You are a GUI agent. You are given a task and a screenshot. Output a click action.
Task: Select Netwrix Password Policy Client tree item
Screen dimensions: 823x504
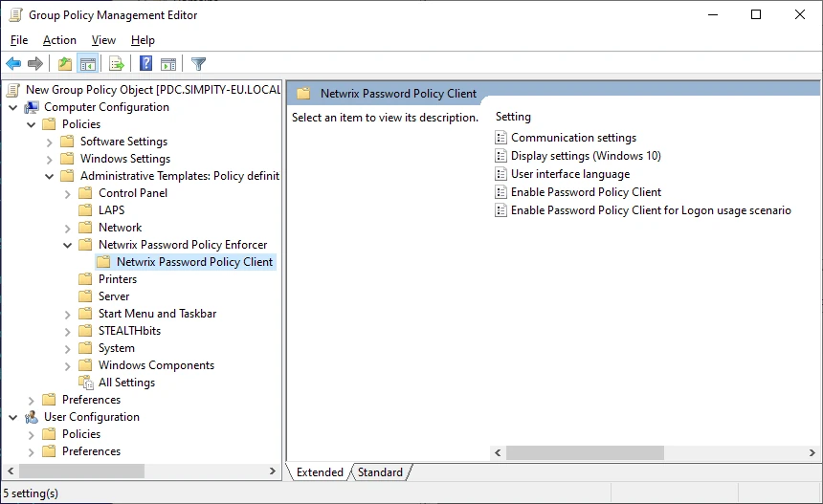194,262
